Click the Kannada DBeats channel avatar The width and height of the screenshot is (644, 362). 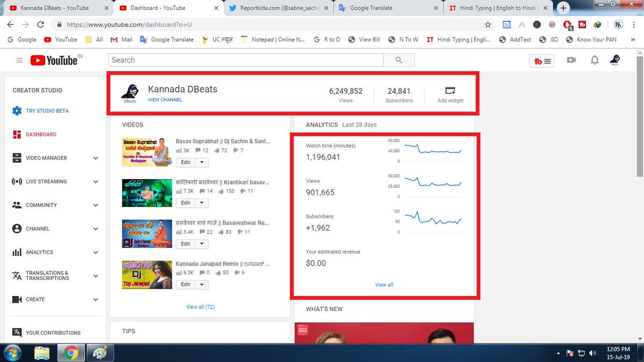[129, 94]
